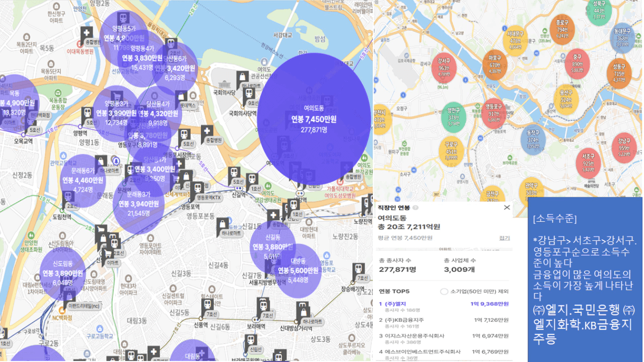Click the 종합병원 hospital icon near 영등포시장역
The width and height of the screenshot is (644, 362).
(x=207, y=131)
